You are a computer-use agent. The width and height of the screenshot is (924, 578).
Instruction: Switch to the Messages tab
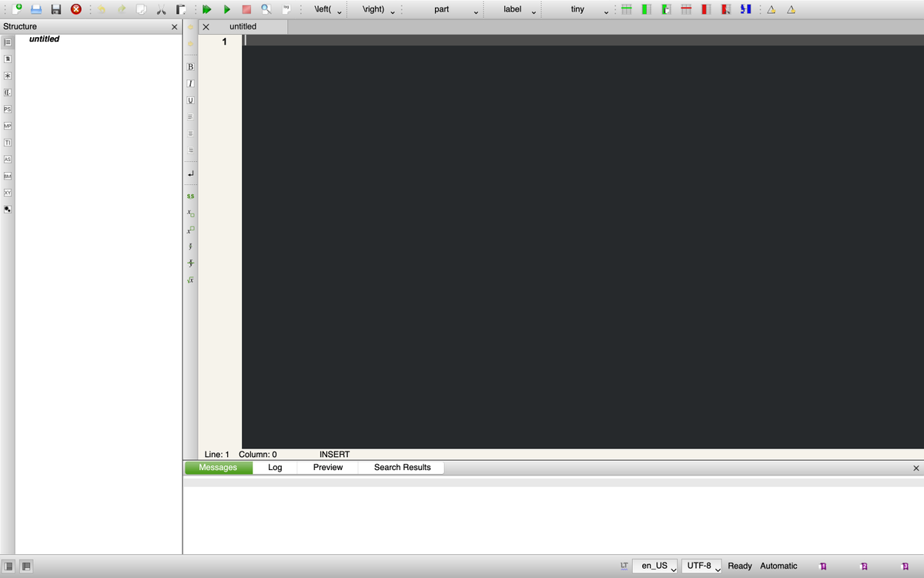tap(218, 467)
